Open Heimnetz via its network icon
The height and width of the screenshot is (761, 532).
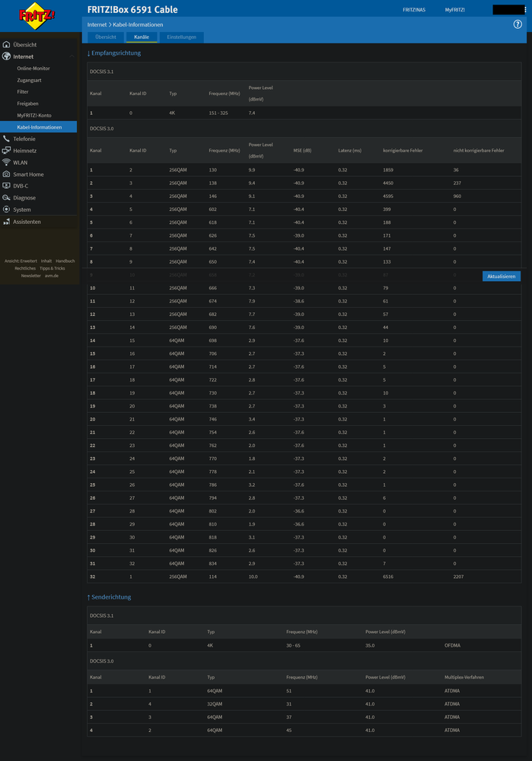6,151
